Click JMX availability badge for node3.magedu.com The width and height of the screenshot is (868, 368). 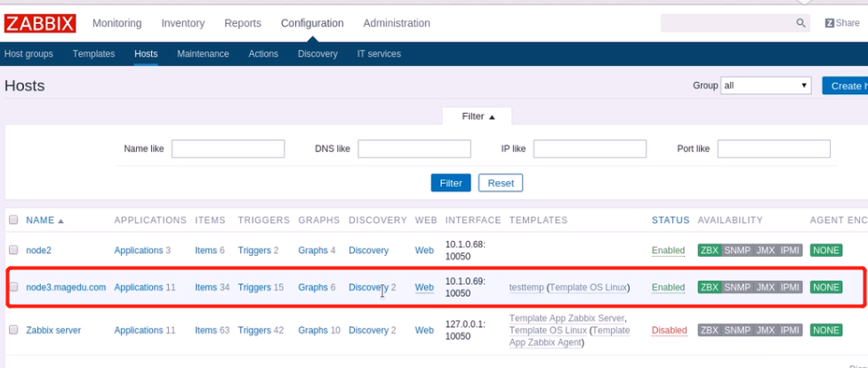pyautogui.click(x=766, y=287)
